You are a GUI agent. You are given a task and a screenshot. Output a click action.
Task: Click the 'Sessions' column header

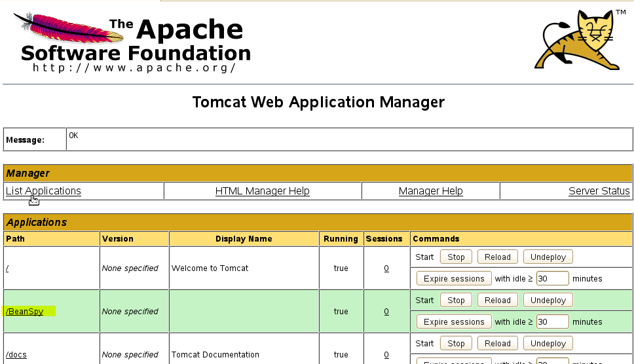point(384,239)
